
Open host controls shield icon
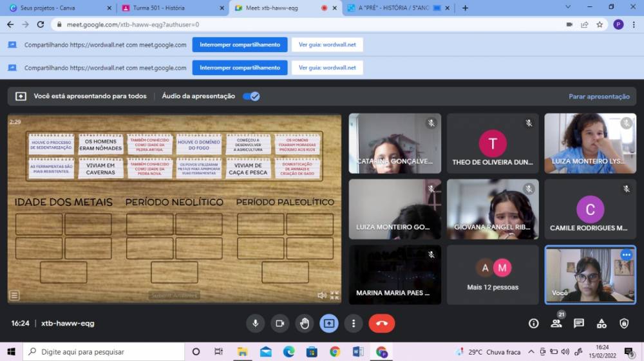click(624, 323)
